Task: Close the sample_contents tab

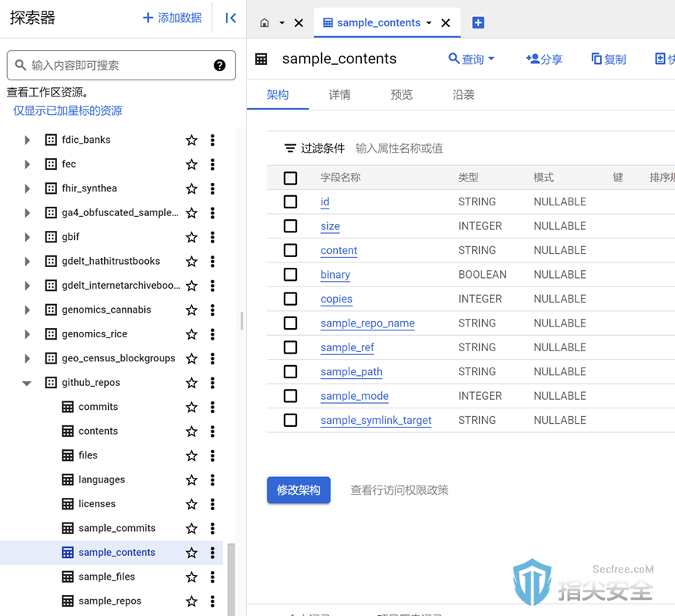Action: pyautogui.click(x=446, y=23)
